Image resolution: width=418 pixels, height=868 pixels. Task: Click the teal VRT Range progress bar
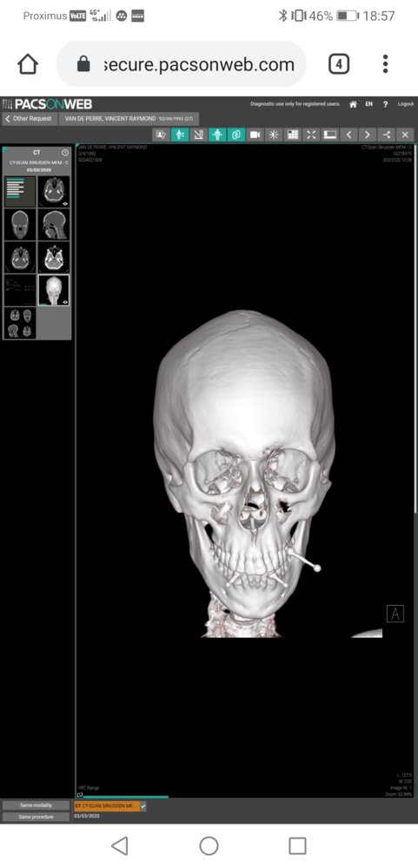coord(122,797)
